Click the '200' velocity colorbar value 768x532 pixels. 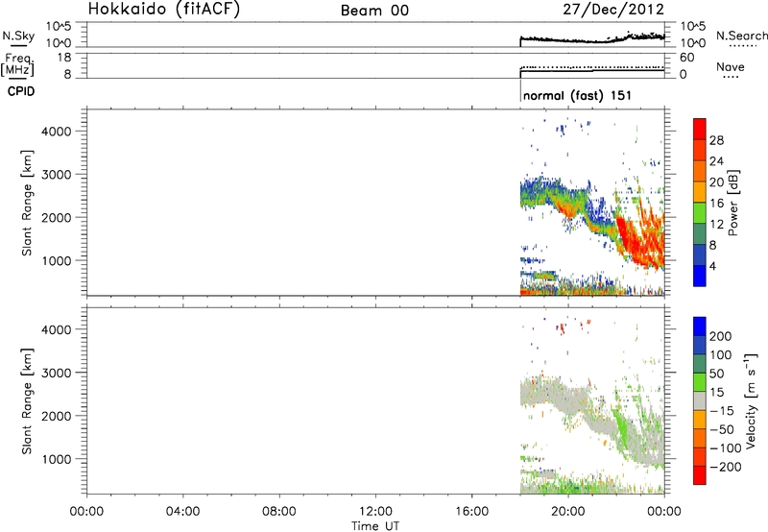[721, 336]
